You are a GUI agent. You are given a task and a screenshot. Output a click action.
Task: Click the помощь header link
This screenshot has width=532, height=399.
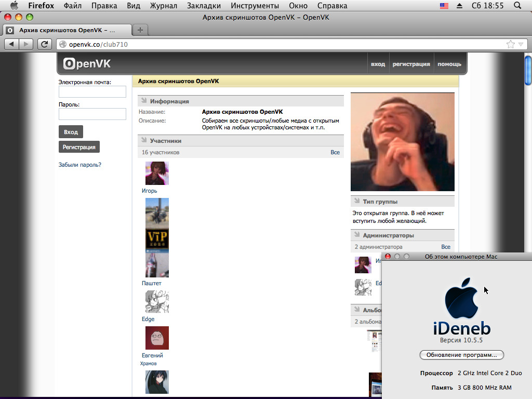[449, 64]
